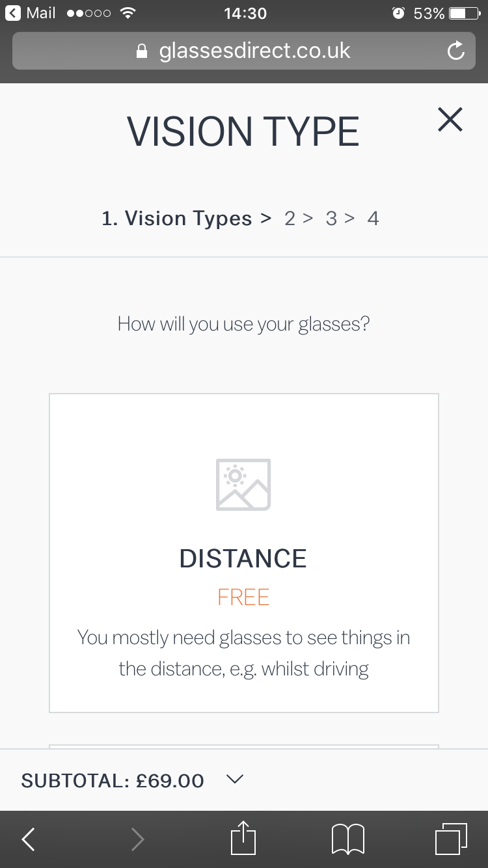The image size is (488, 868).
Task: Go to step 3 in breadcrumb
Action: pyautogui.click(x=331, y=219)
